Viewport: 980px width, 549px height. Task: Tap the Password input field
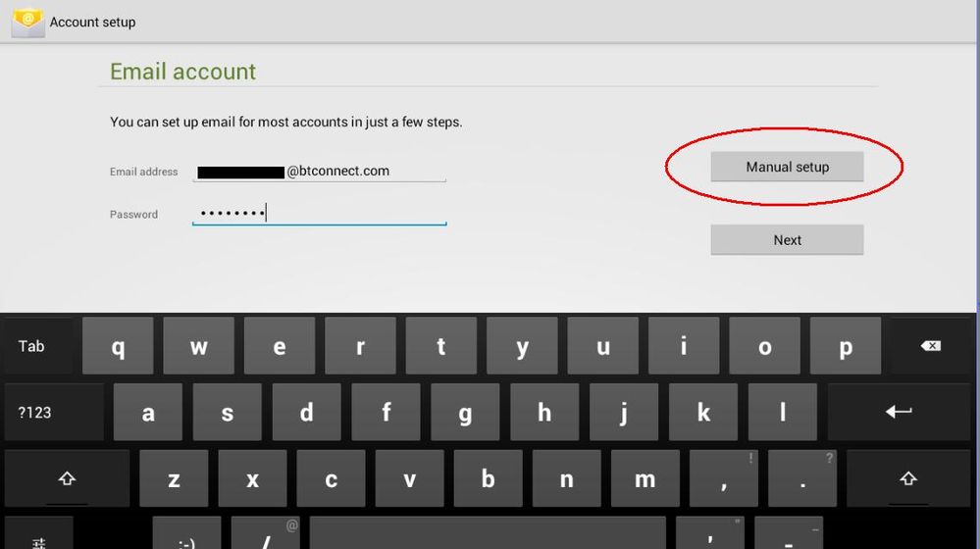point(319,214)
